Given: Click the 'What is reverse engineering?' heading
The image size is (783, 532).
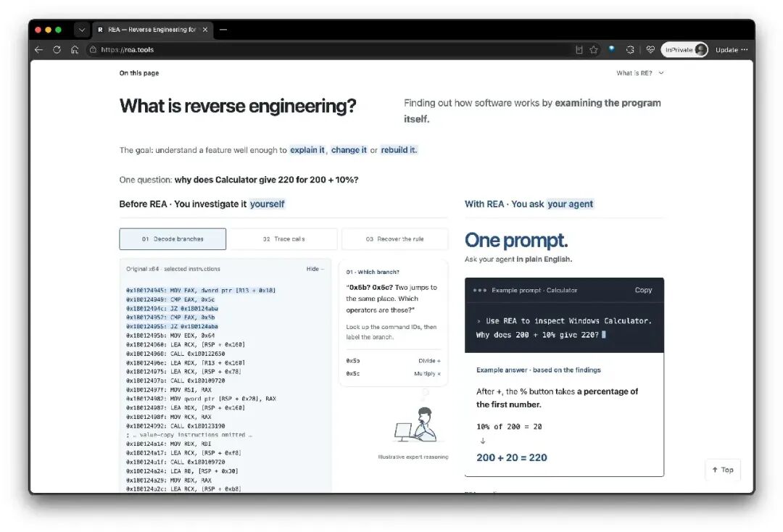Looking at the screenshot, I should [238, 106].
